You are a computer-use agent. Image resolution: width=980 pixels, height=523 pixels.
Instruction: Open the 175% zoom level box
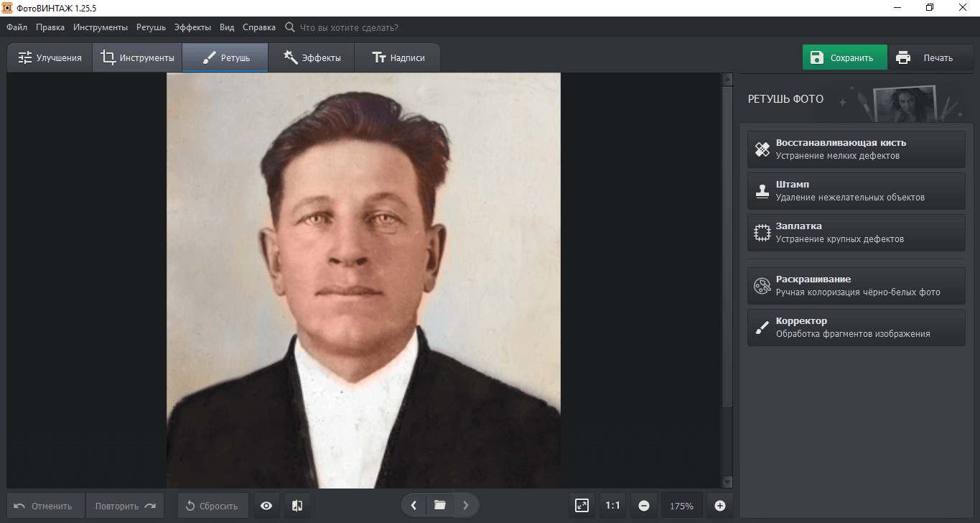coord(681,506)
